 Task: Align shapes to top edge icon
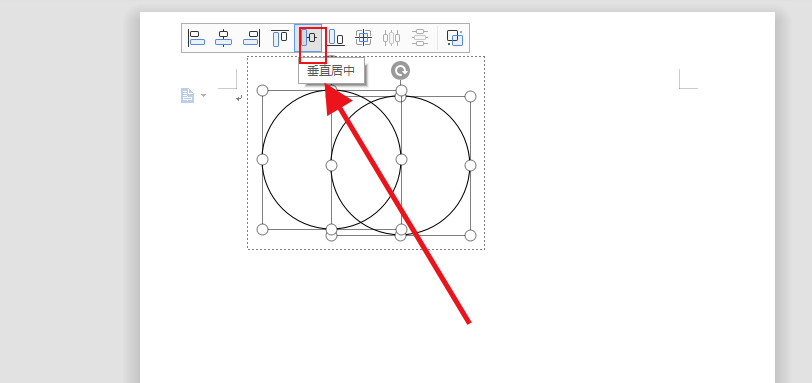(280, 38)
